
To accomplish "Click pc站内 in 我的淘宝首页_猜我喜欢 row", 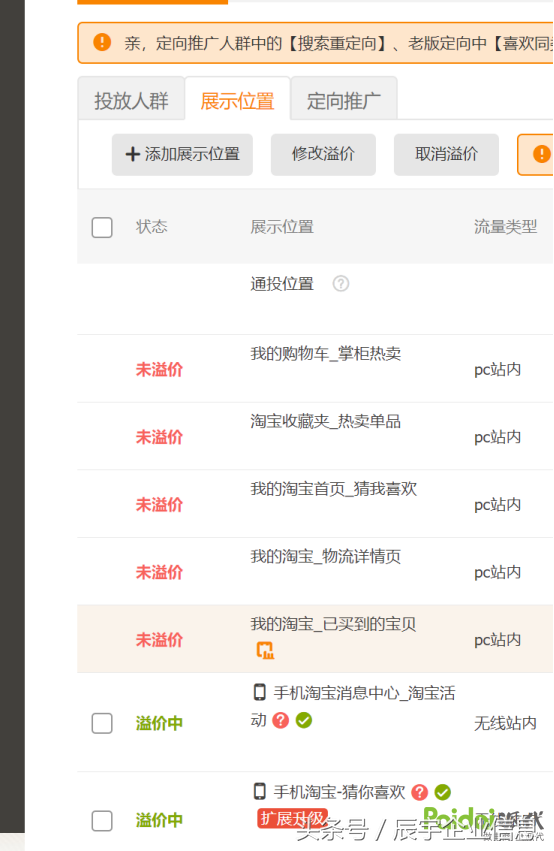I will (498, 505).
